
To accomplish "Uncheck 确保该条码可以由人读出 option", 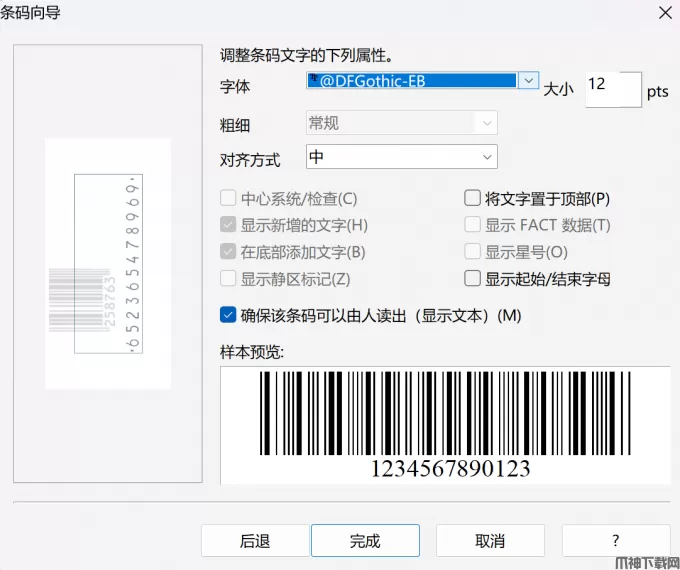I will point(229,315).
